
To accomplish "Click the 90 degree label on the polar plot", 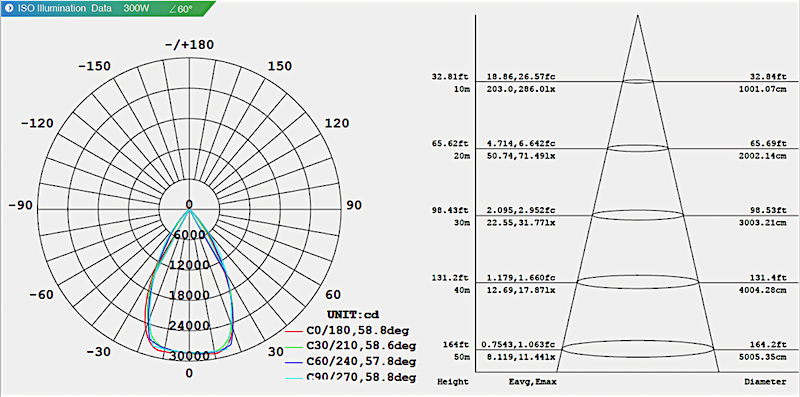I will [354, 206].
